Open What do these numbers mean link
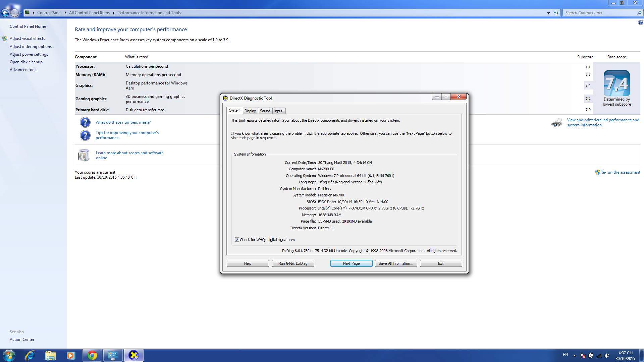This screenshot has width=644, height=362. (x=123, y=122)
